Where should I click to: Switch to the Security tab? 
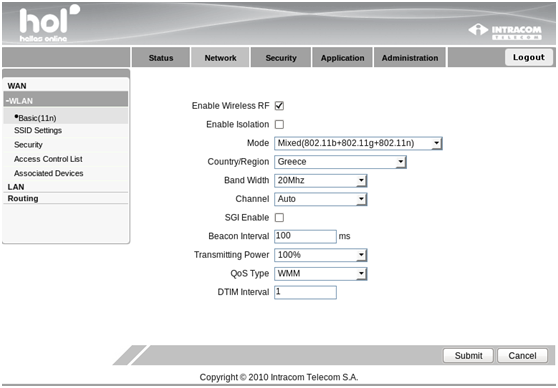coord(281,58)
